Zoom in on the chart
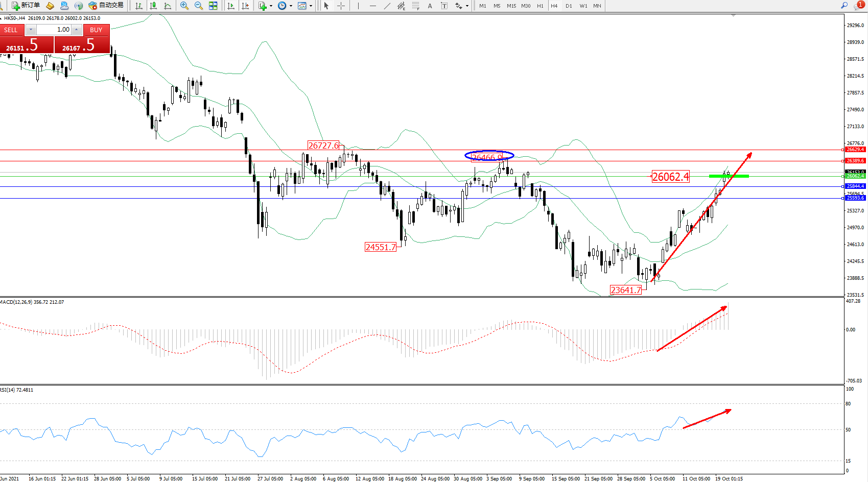868x482 pixels. (x=184, y=6)
